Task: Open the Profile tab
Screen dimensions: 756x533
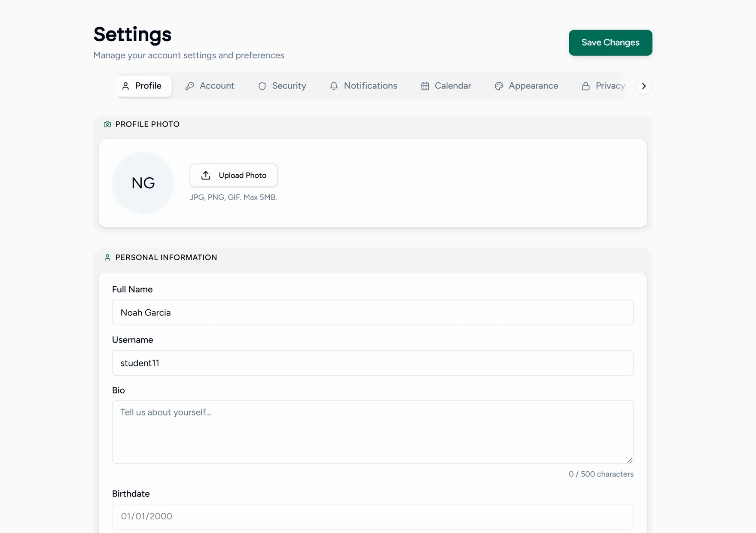Action: point(143,86)
